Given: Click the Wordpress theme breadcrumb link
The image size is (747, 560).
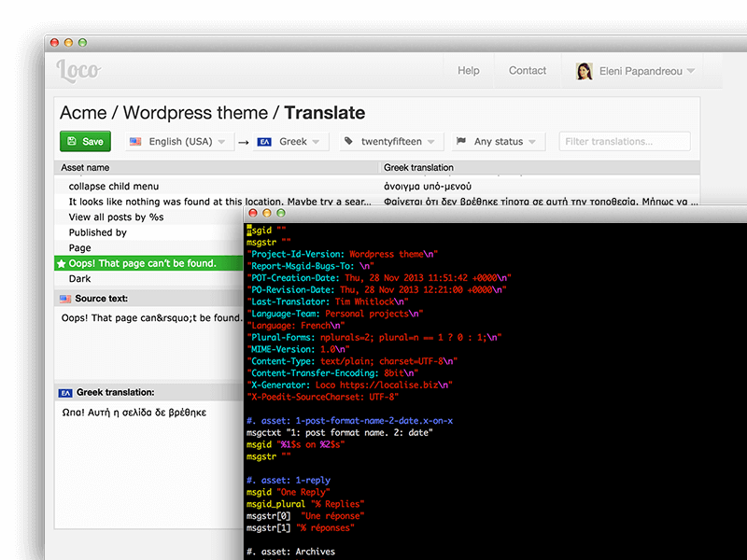Looking at the screenshot, I should (195, 113).
